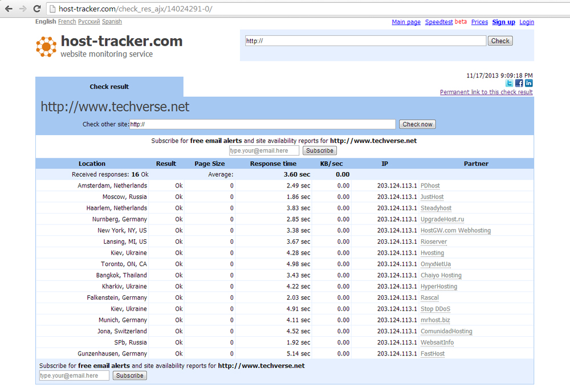This screenshot has width=570, height=392.
Task: Click the Amsterdam, Netherlands location cell
Action: (x=112, y=186)
